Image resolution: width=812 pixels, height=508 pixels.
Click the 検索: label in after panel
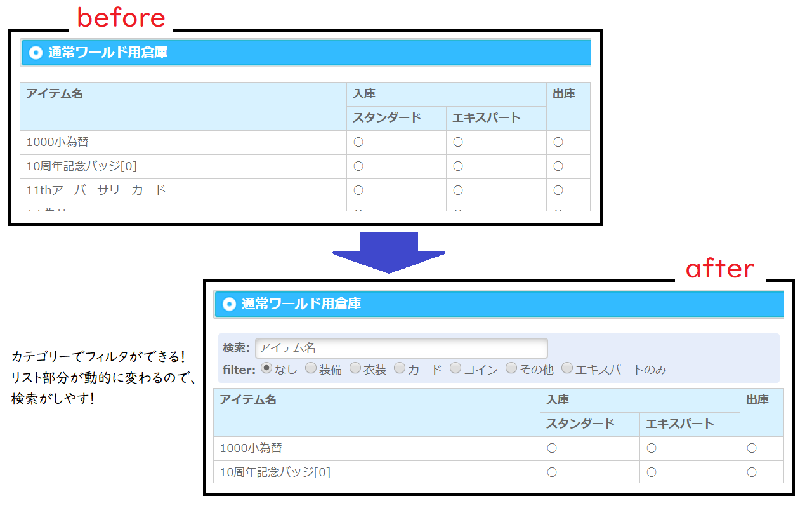tap(236, 348)
